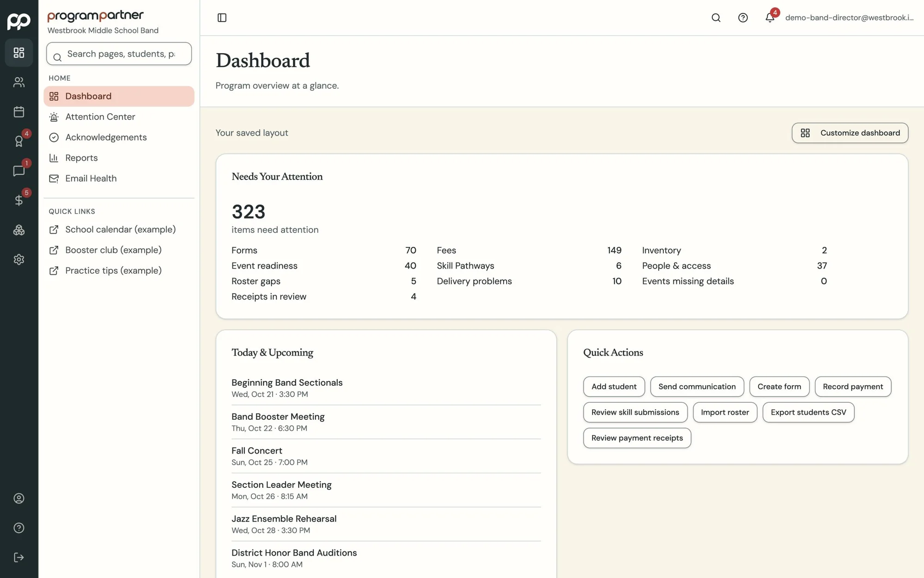Screen dimensions: 924x578
Task: Open the stacked boxes inventory icon
Action: pos(19,230)
